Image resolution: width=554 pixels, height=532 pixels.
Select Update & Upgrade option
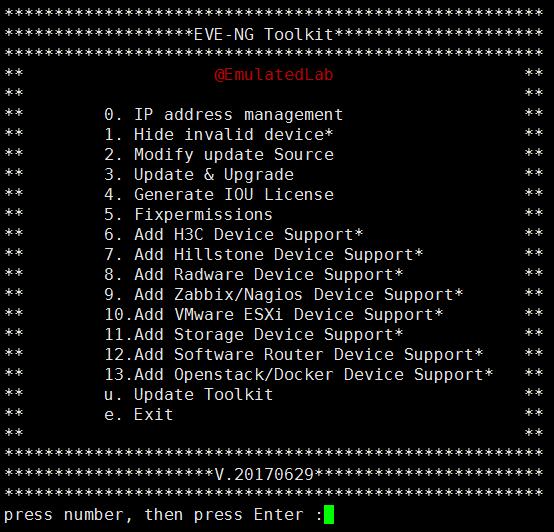199,175
